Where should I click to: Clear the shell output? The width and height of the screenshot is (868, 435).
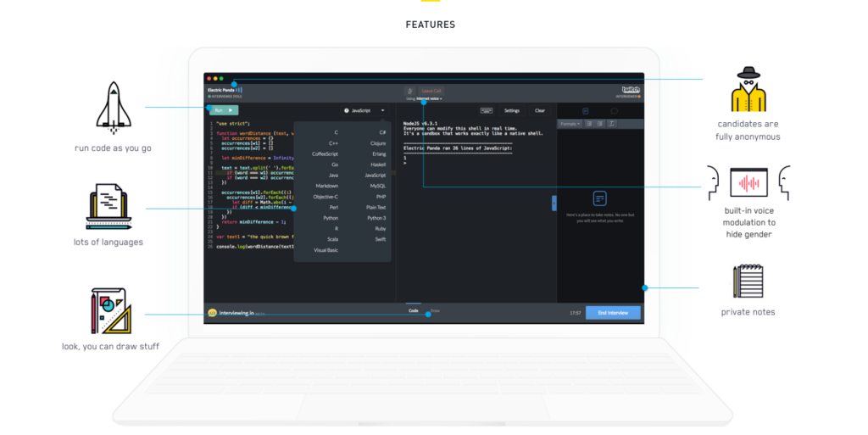pos(540,110)
